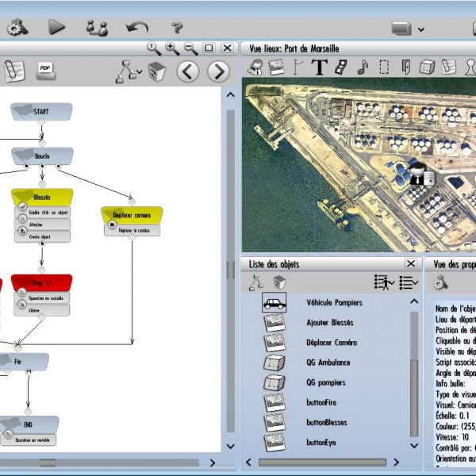Reset zoom to 1:1 magnifier

(154, 48)
